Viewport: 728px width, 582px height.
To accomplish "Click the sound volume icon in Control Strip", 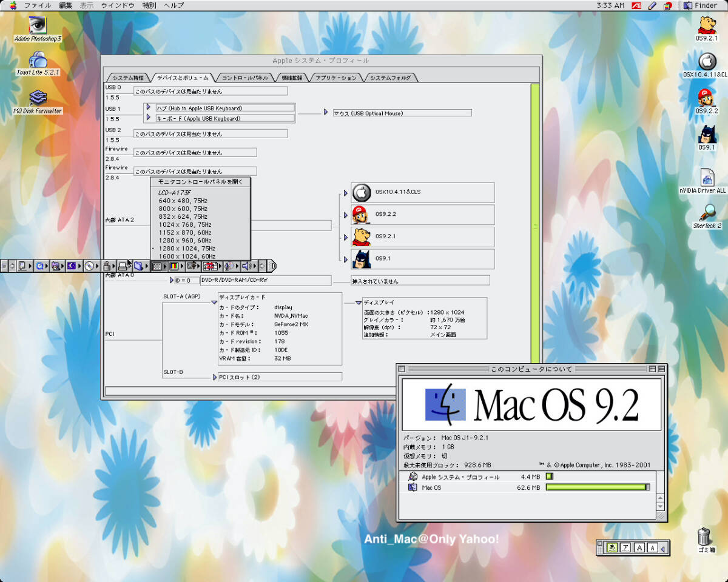I will pyautogui.click(x=246, y=266).
